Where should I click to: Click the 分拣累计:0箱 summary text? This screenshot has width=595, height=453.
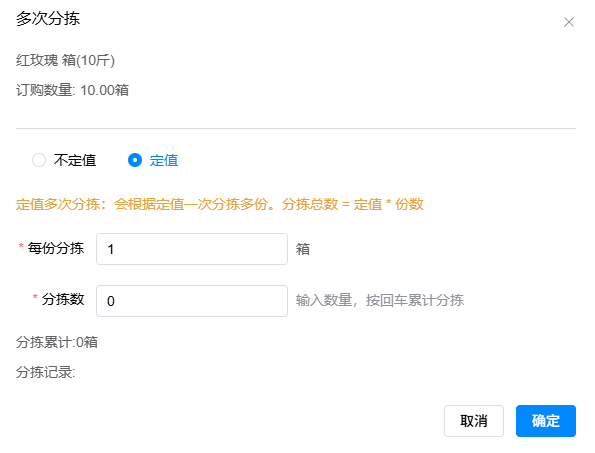57,342
